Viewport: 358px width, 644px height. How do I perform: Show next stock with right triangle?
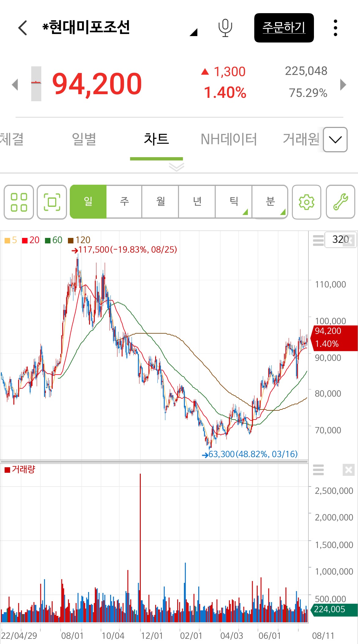pos(343,84)
